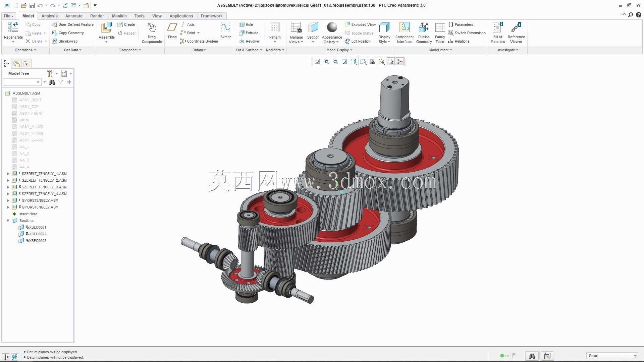Image resolution: width=644 pixels, height=362 pixels.
Task: Toggle spin center display
Action: coord(400,61)
